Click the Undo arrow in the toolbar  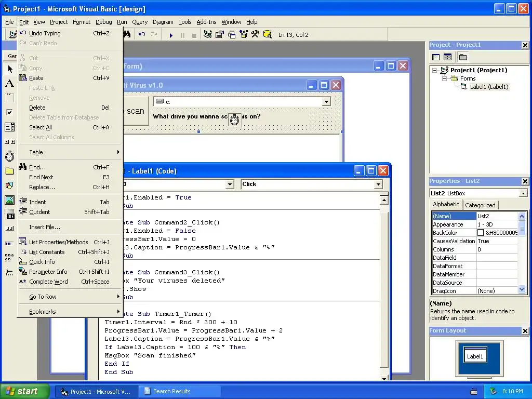(141, 35)
